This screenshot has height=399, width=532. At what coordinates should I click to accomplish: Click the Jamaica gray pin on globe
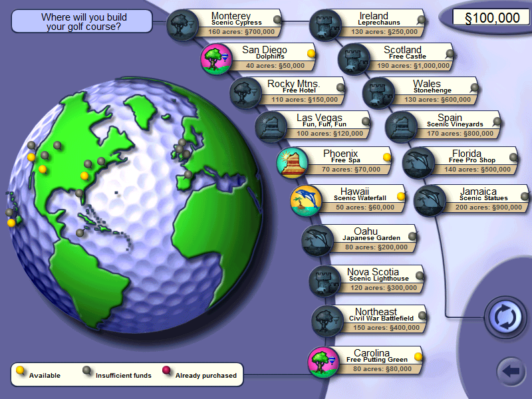tap(80, 233)
